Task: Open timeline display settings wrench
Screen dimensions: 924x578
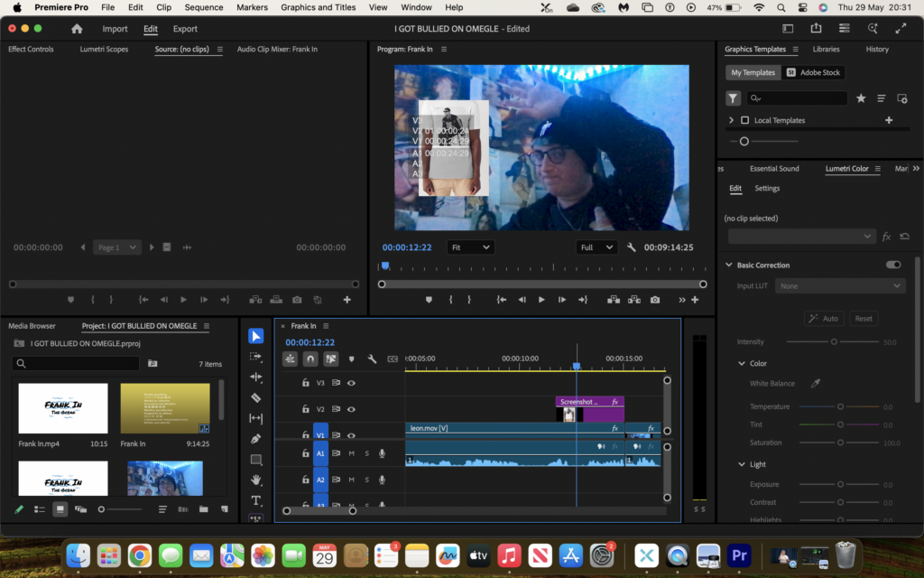Action: pos(372,359)
